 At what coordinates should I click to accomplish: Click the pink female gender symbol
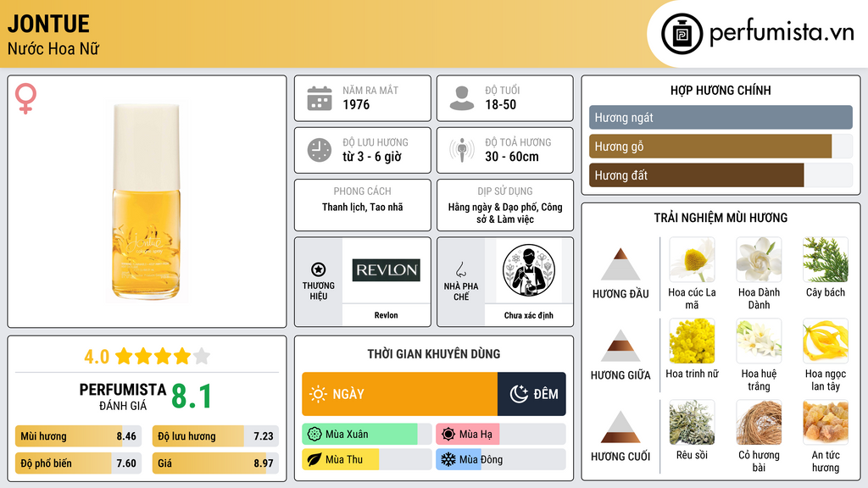[25, 98]
